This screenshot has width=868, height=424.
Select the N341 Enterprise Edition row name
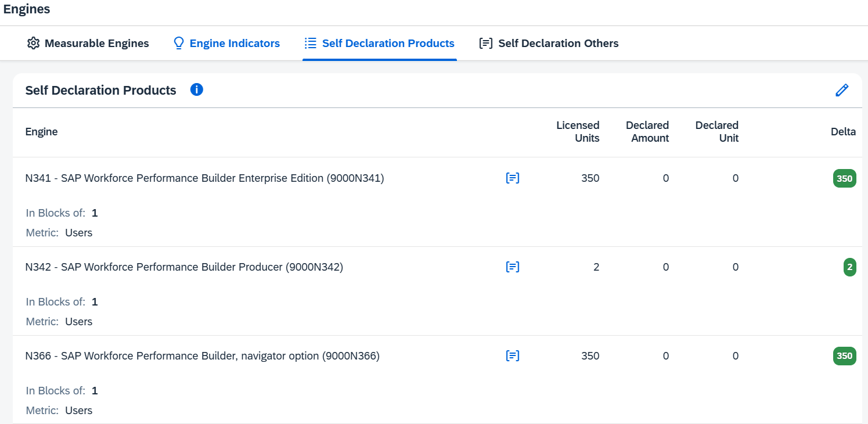tap(204, 178)
